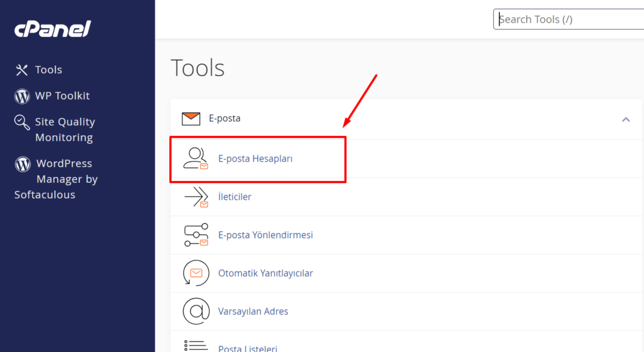
Task: Open Site Quality Monitoring
Action: coord(65,129)
